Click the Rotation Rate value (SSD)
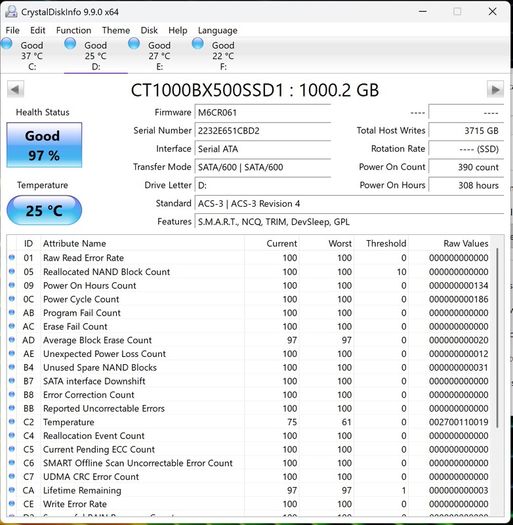Screen dimensions: 513x525 (x=466, y=149)
